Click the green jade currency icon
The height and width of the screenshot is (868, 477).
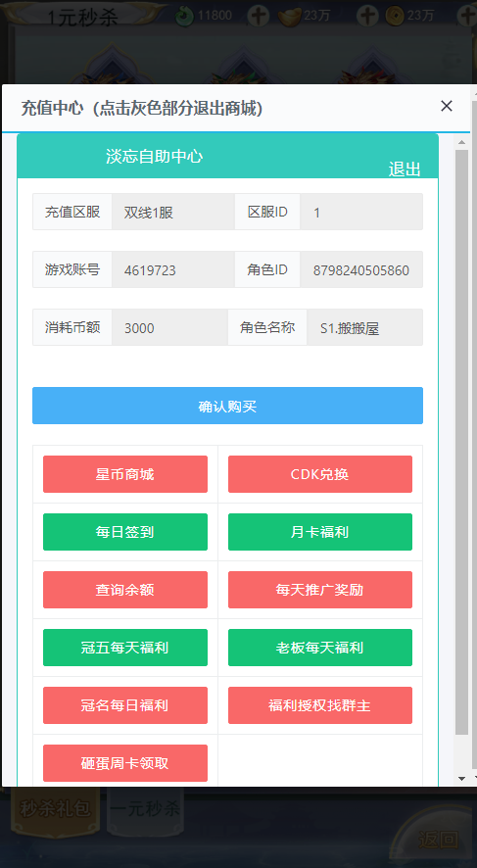click(184, 16)
